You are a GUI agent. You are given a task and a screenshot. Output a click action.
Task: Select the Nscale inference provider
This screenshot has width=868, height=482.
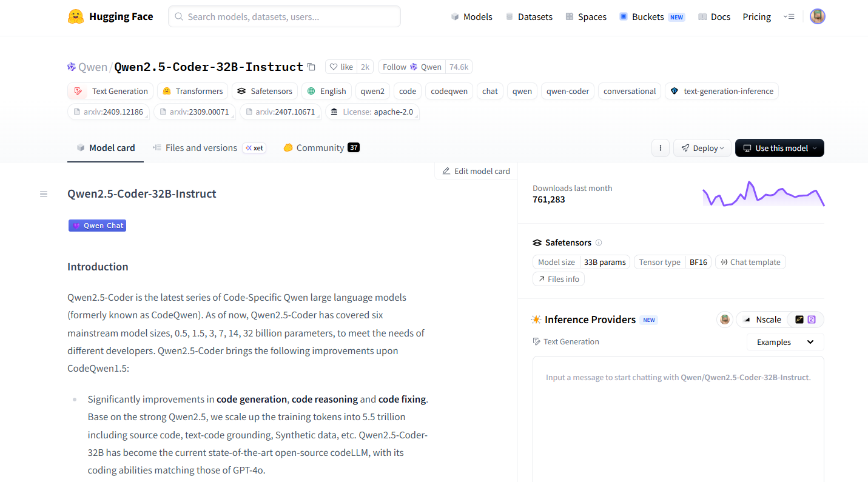pos(761,320)
